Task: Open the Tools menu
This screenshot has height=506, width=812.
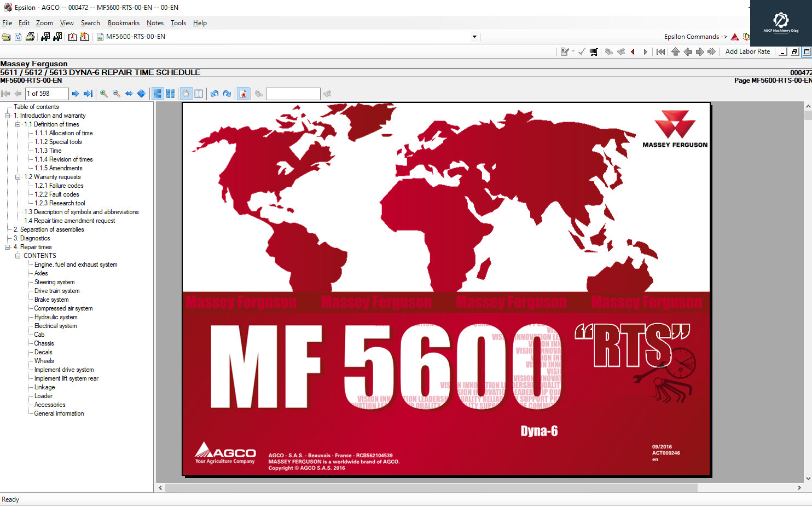Action: pyautogui.click(x=178, y=23)
